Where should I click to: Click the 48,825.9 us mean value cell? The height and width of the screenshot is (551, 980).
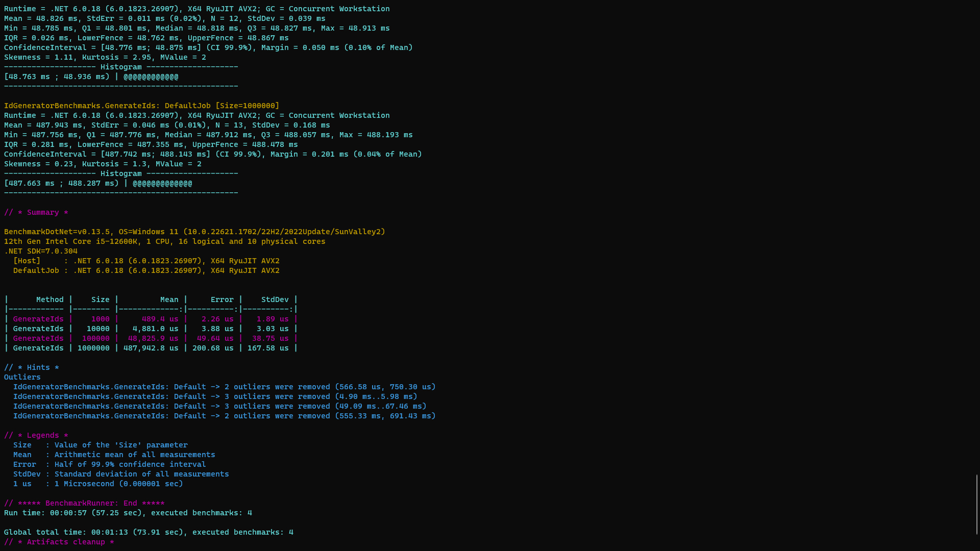[153, 338]
